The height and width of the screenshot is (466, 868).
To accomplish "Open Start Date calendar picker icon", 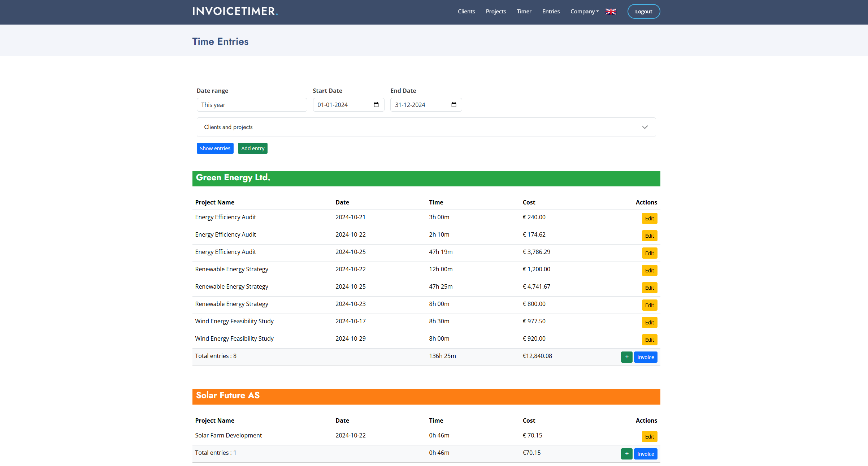I will (x=376, y=105).
